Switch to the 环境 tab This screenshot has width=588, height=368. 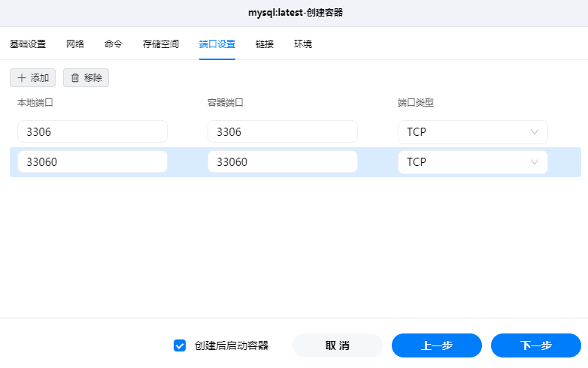[302, 44]
